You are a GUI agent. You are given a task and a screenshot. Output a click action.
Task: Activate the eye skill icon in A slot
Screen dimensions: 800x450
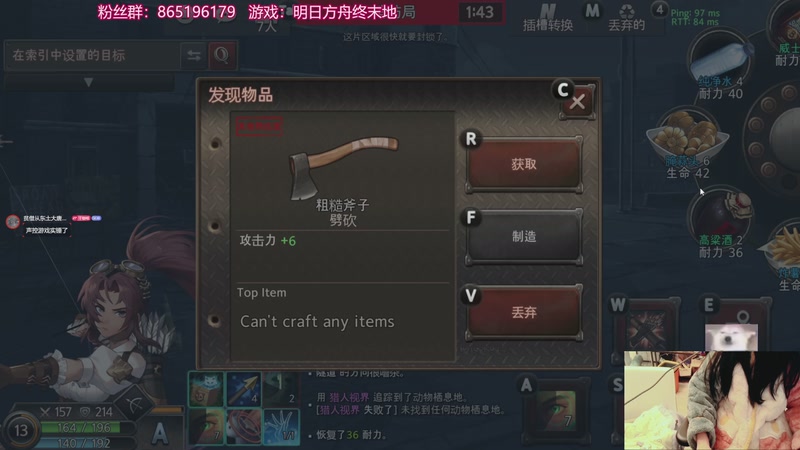click(556, 409)
